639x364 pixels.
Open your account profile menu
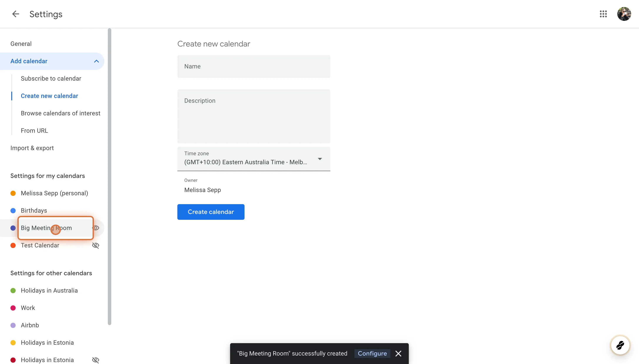click(624, 14)
